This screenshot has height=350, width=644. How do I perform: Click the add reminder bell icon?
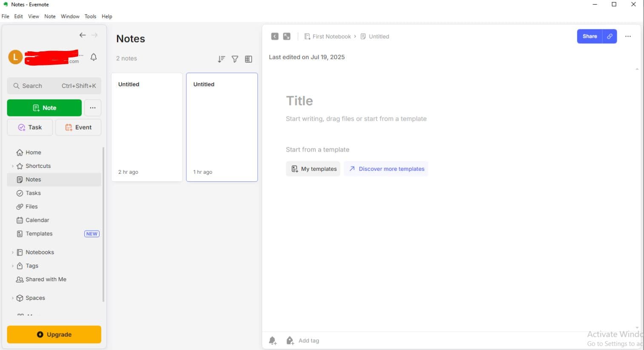(273, 340)
